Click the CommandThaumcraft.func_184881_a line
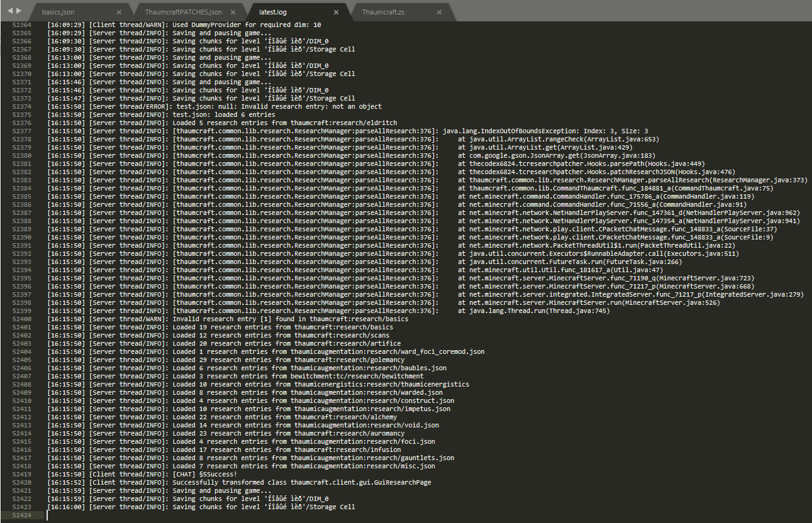Image resolution: width=812 pixels, height=523 pixels. tap(409, 188)
